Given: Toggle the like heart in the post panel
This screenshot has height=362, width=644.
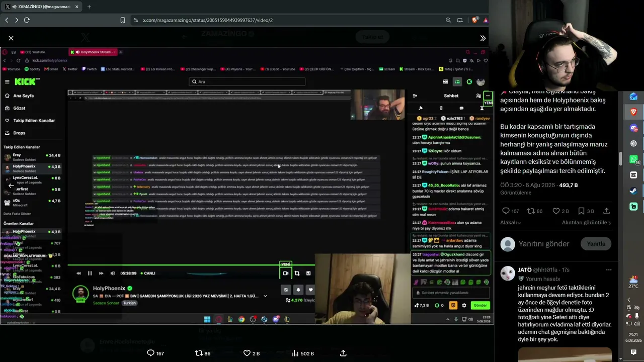Looking at the screenshot, I should [556, 211].
